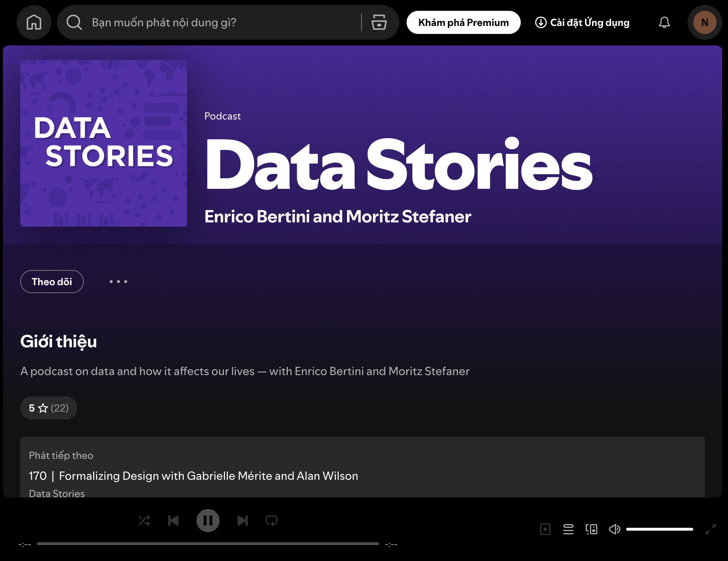Click the podcast description text

245,371
